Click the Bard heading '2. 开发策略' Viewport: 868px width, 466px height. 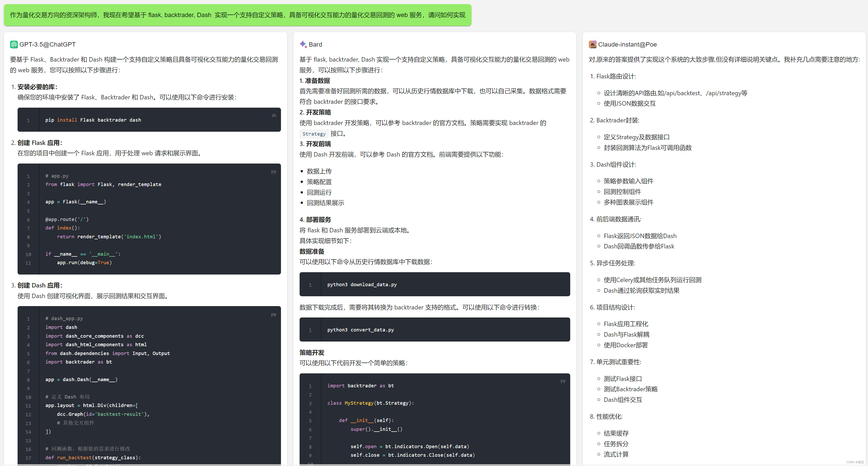(315, 112)
